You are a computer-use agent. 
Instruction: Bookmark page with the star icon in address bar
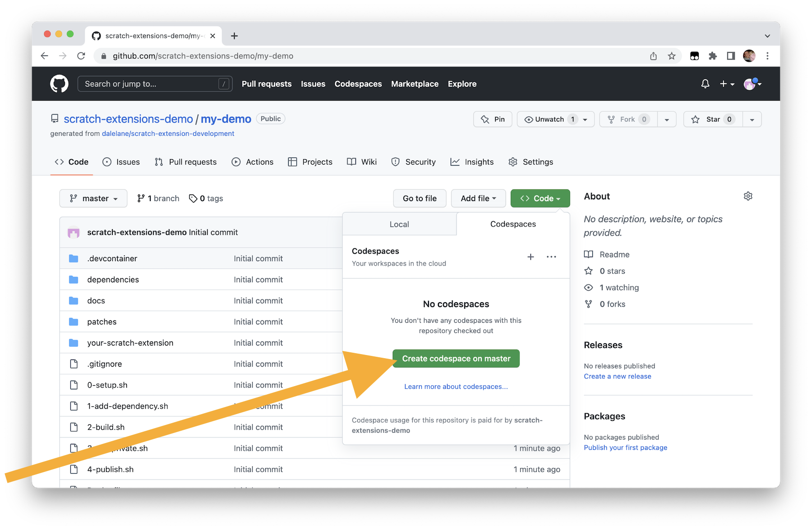pyautogui.click(x=672, y=56)
